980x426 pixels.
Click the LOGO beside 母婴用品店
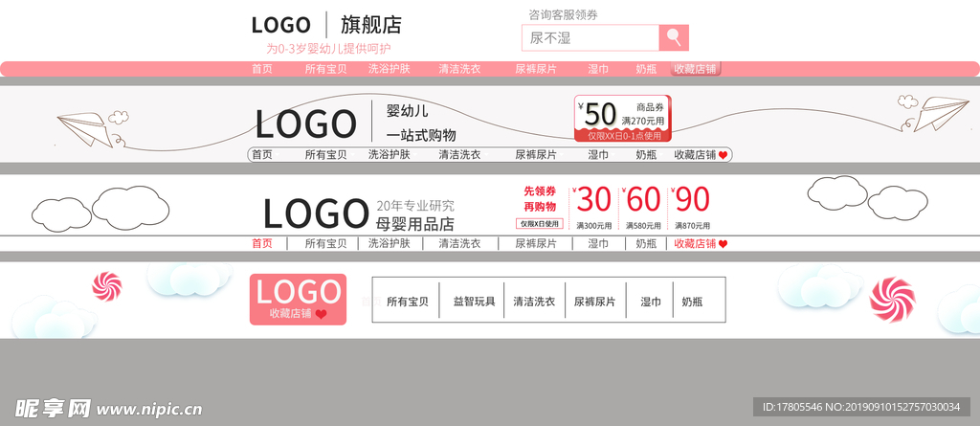tap(316, 213)
